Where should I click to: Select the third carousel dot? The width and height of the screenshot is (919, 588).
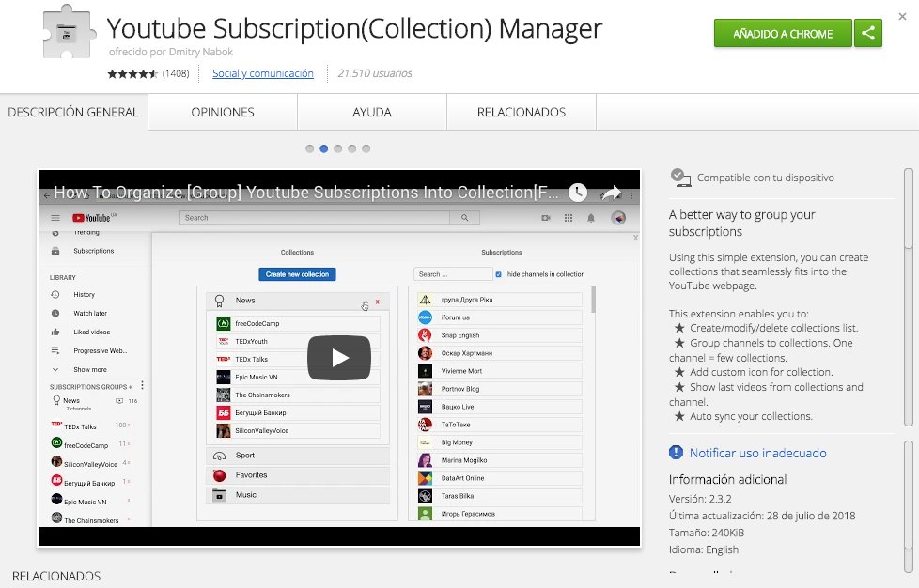[337, 148]
